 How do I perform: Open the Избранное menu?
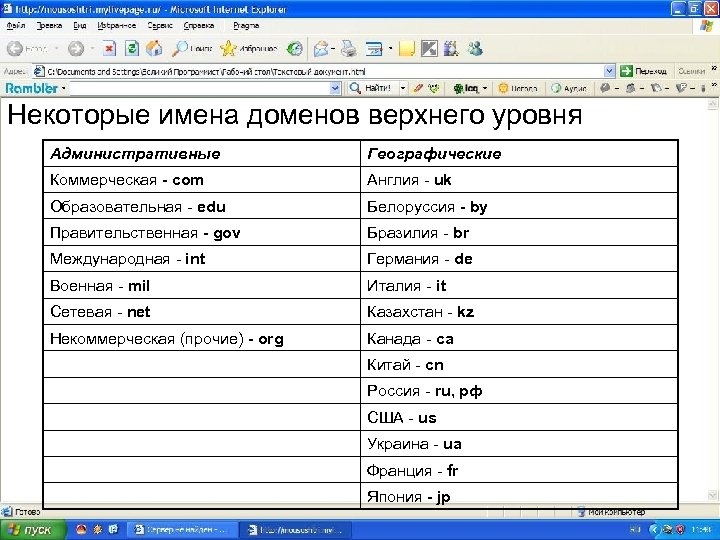click(117, 26)
